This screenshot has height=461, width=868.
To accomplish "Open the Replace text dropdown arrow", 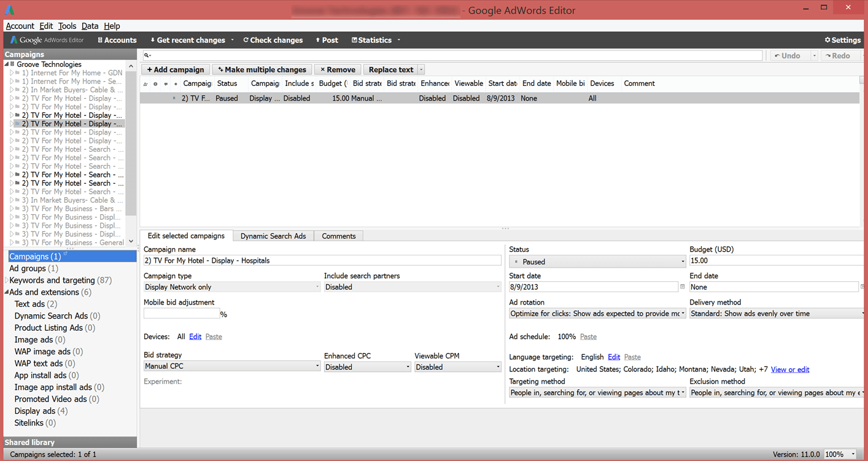I will [x=421, y=70].
